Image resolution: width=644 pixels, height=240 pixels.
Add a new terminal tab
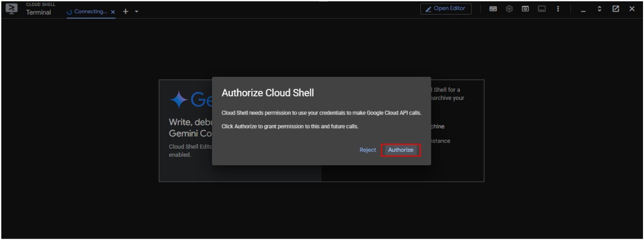(125, 12)
